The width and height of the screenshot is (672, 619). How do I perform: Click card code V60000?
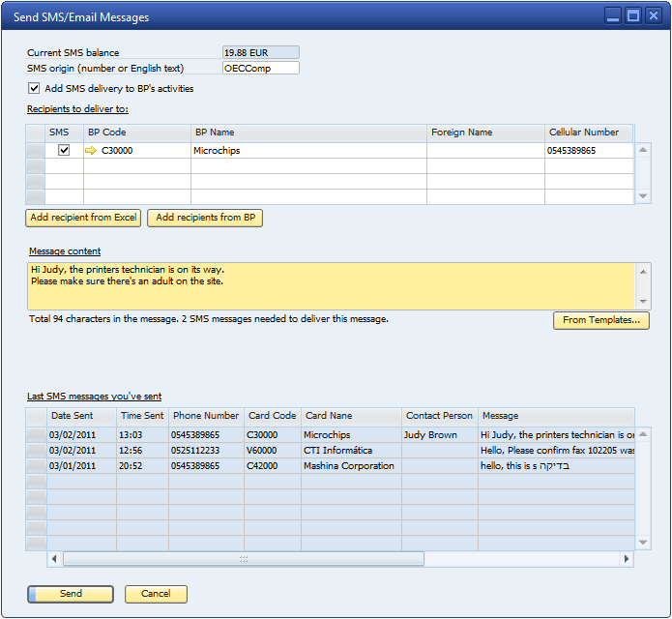(x=272, y=451)
